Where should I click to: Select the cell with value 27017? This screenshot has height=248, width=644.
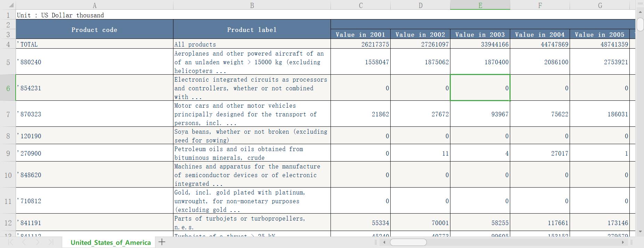coord(540,153)
